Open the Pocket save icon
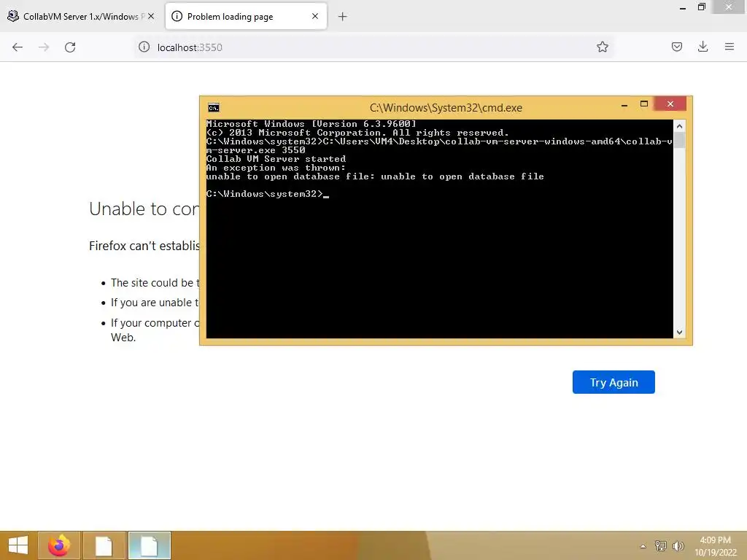The image size is (747, 560). coord(676,47)
